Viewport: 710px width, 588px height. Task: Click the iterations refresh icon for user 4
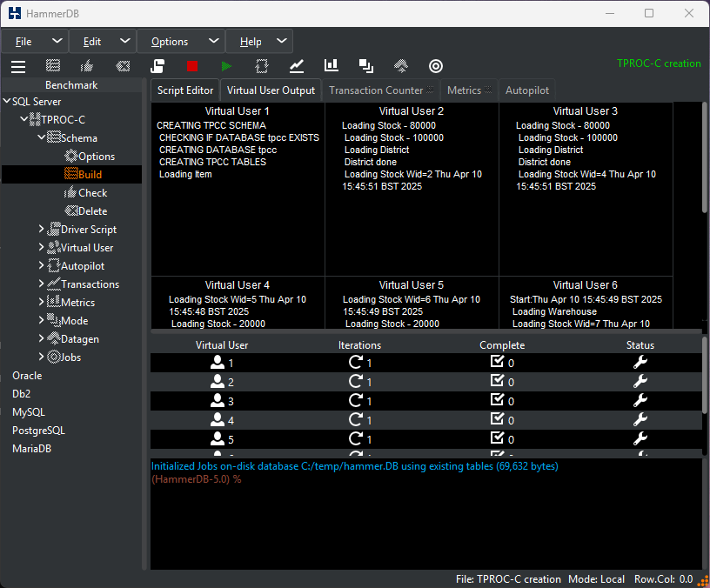coord(356,419)
